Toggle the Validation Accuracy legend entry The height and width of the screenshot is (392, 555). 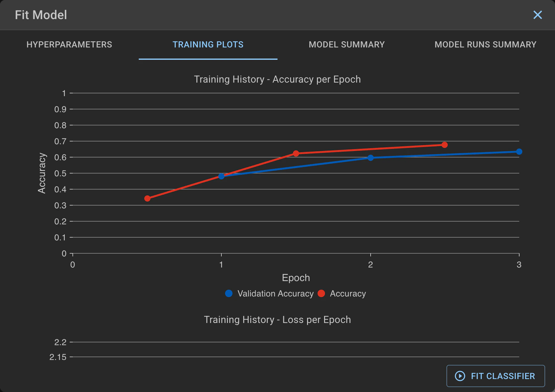pos(269,294)
